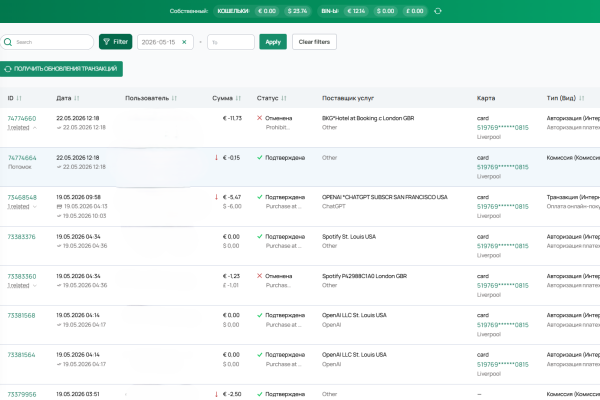The image size is (600, 400).
Task: Focus the 'To' end date field
Action: pyautogui.click(x=231, y=42)
